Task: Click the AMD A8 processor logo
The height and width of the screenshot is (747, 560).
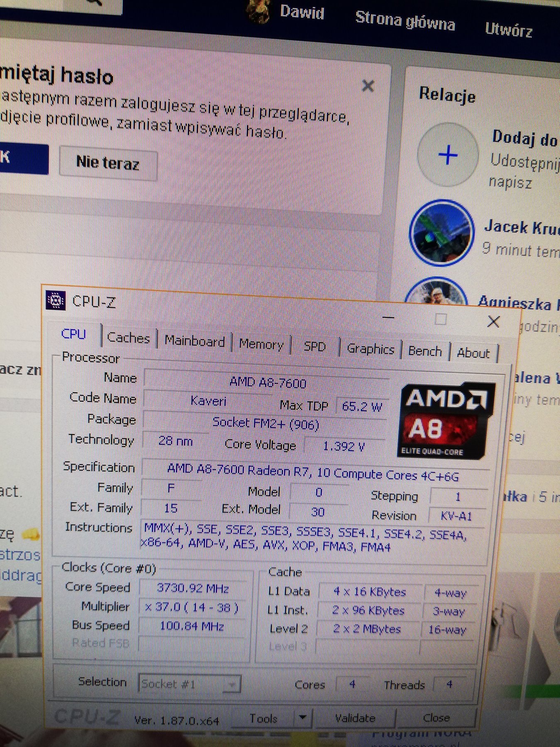Action: 446,420
